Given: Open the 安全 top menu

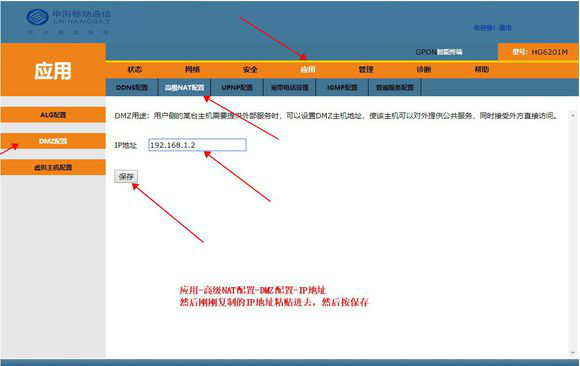Looking at the screenshot, I should (x=250, y=69).
